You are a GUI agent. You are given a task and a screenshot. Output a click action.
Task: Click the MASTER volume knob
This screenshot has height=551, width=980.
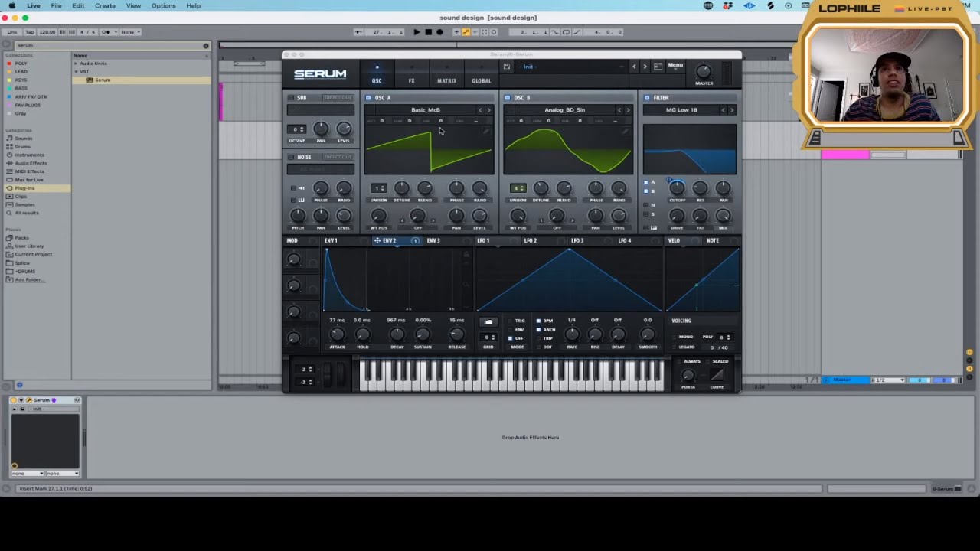click(x=704, y=71)
